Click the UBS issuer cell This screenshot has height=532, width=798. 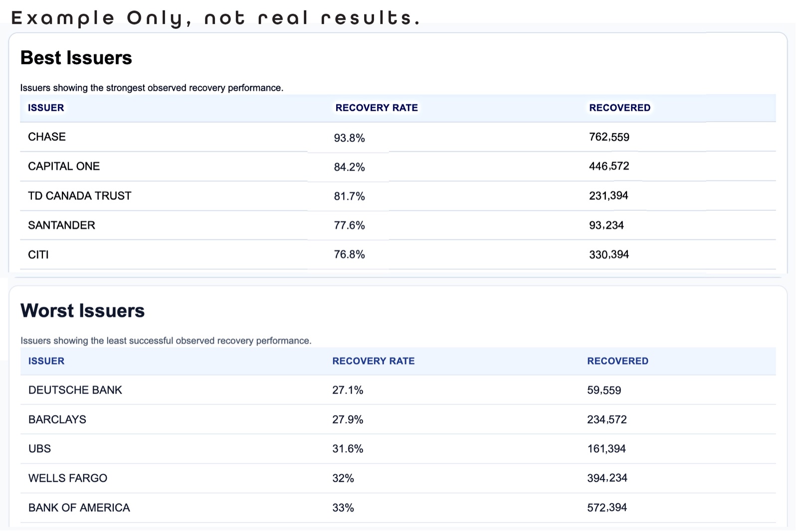(40, 448)
